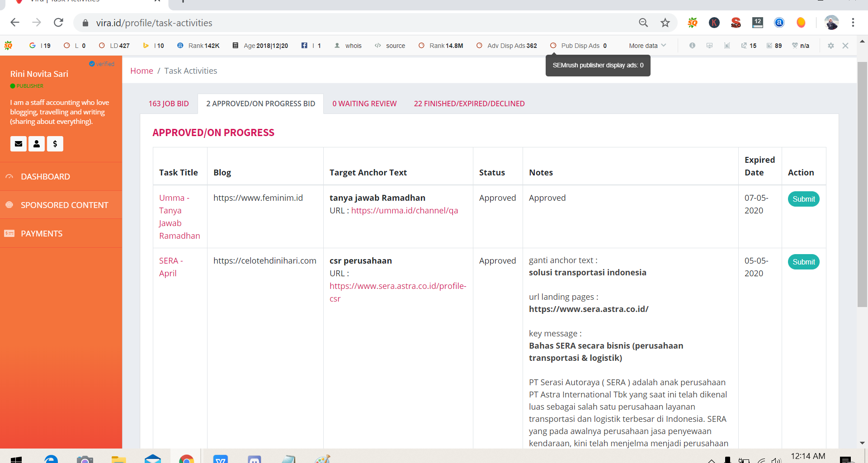Open the SEOquake extension icon in toolbar
The image size is (868, 463).
(x=693, y=23)
